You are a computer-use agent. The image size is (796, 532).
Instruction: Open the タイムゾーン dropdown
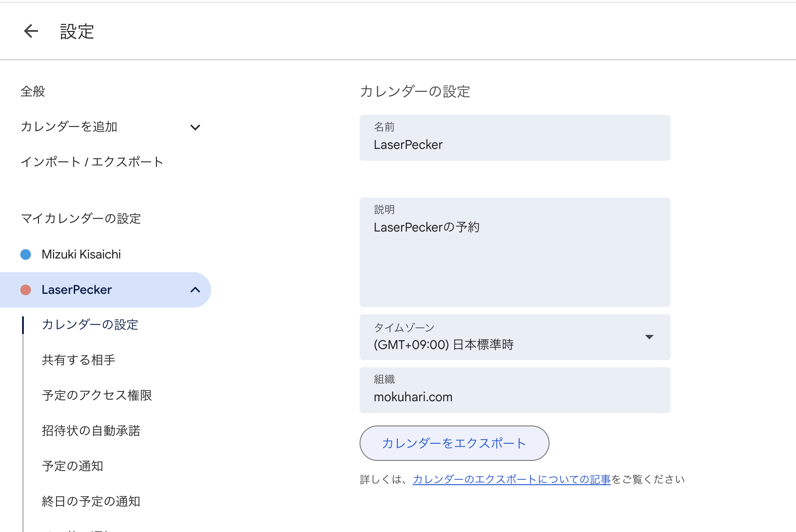click(649, 337)
